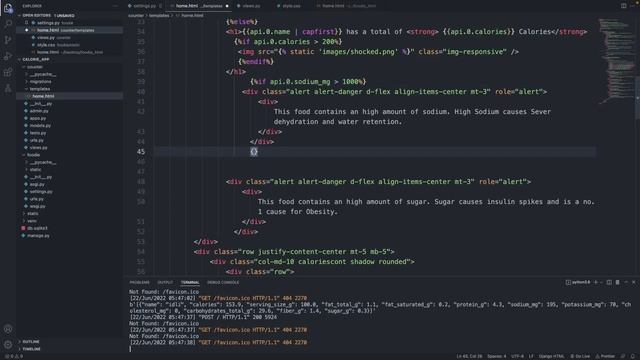The image size is (640, 360).
Task: Open the Testing flask view
Action: [8, 89]
